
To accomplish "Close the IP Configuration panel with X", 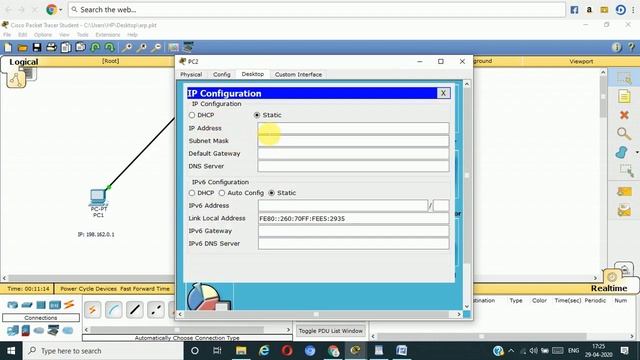I will pos(443,93).
